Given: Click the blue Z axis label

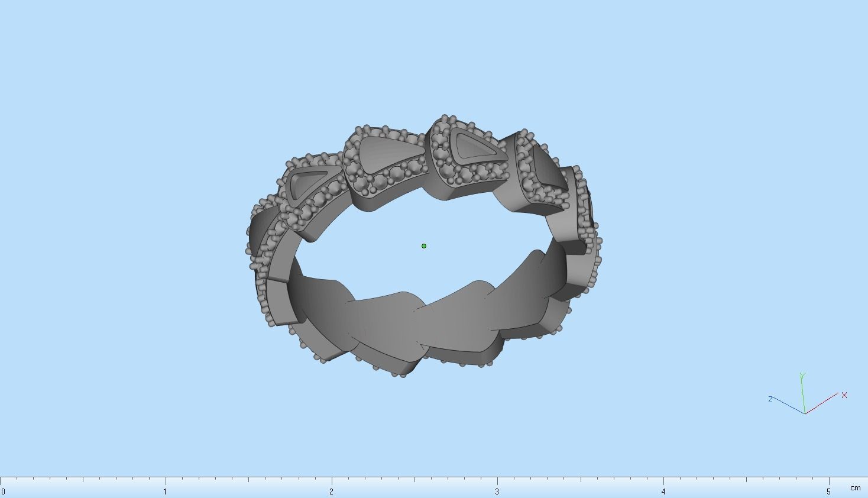Looking at the screenshot, I should [770, 400].
